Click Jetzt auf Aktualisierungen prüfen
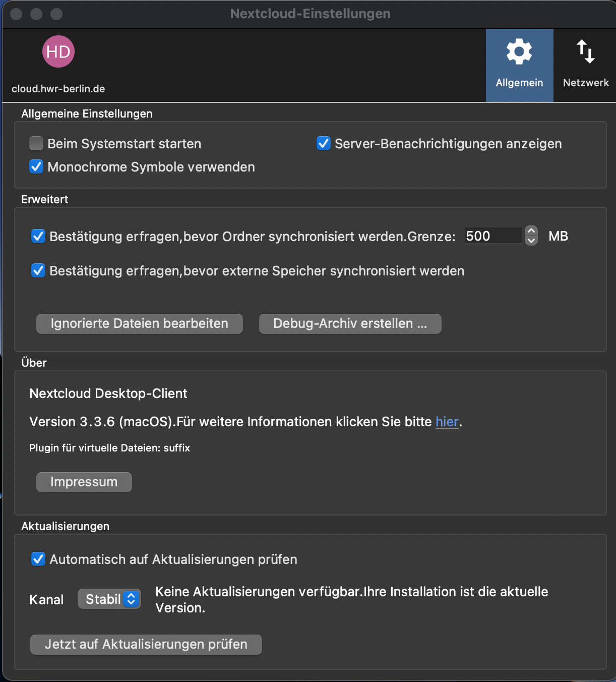616x682 pixels. click(146, 645)
